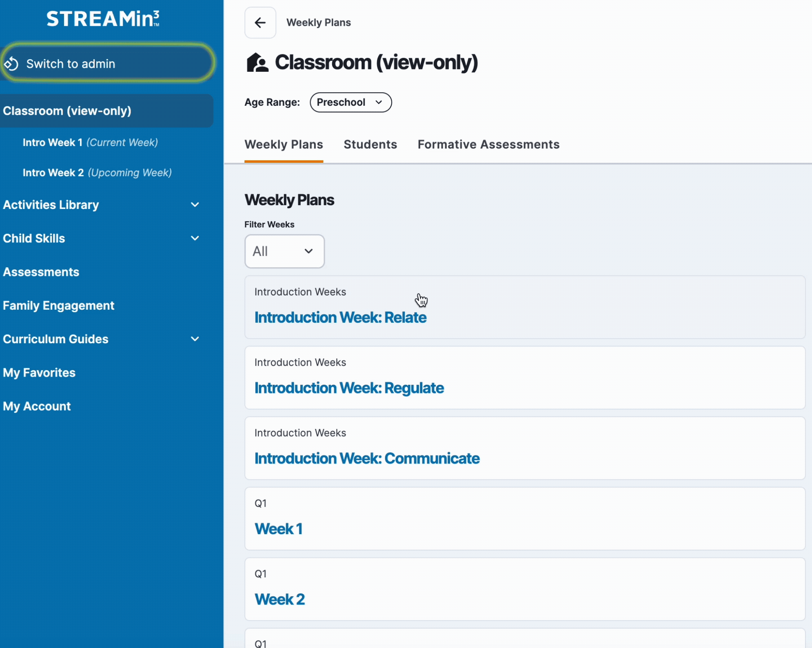Image resolution: width=812 pixels, height=648 pixels.
Task: Switch to Formative Assessments tab
Action: [488, 144]
